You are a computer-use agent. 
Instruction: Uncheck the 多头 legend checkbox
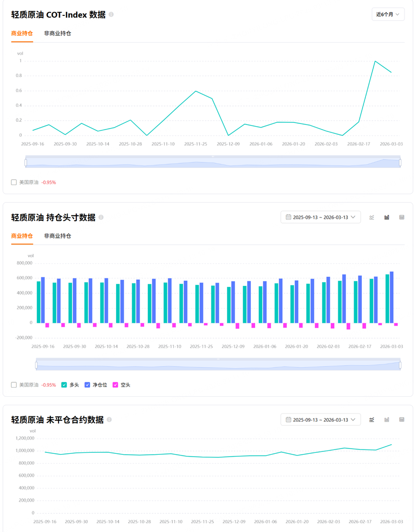tap(64, 385)
